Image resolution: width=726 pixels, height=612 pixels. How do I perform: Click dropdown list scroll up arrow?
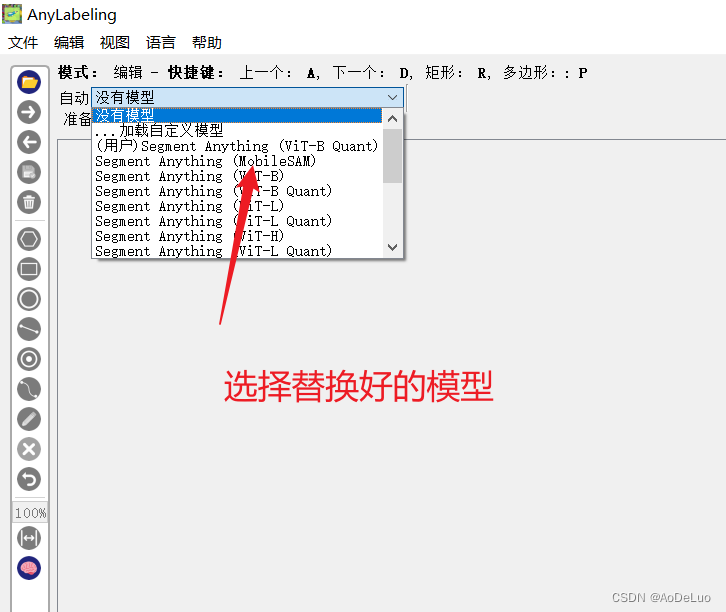click(x=392, y=119)
